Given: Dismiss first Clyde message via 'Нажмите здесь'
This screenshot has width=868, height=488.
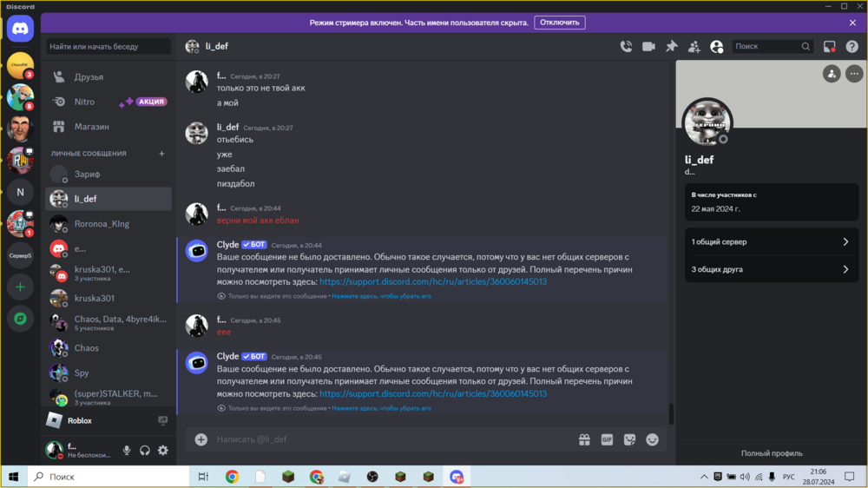Looking at the screenshot, I should (x=381, y=296).
